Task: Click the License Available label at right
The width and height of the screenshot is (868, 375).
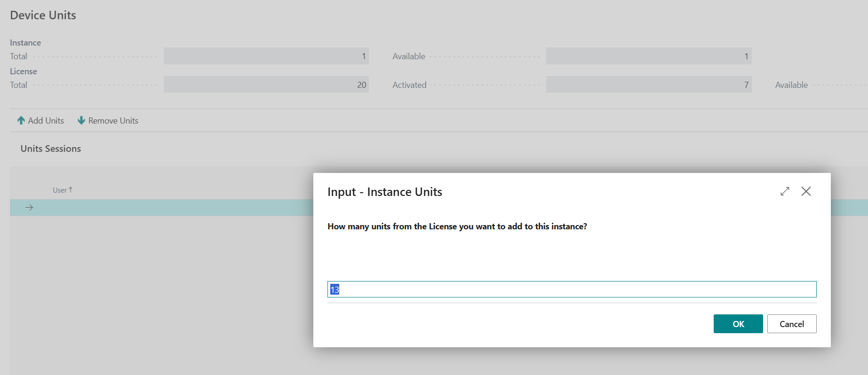Action: (x=791, y=85)
